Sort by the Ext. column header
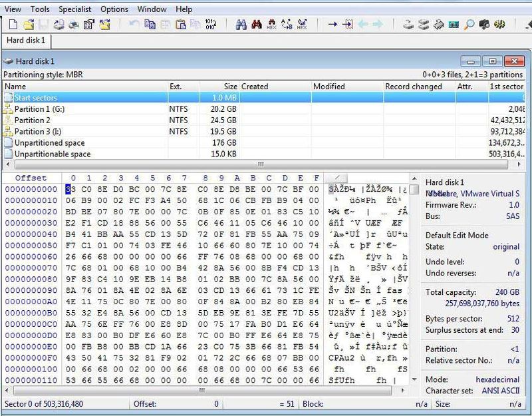This screenshot has width=532, height=416. (184, 87)
